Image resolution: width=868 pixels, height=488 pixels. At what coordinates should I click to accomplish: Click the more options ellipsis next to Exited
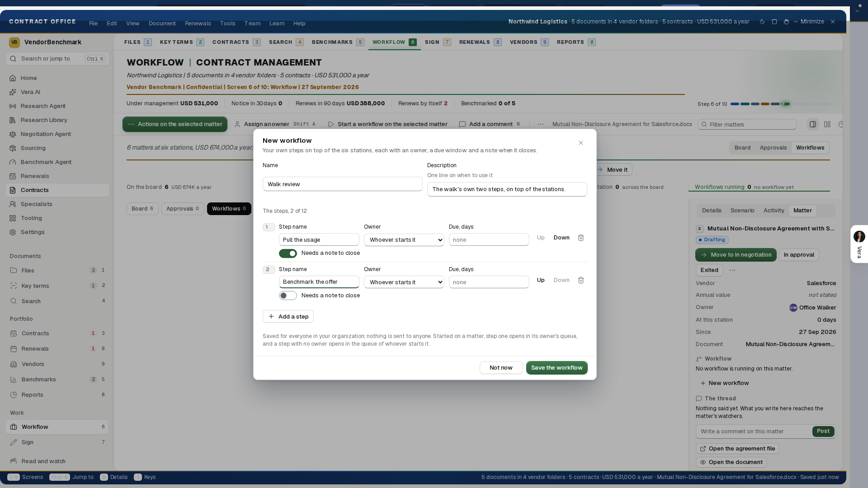(732, 270)
